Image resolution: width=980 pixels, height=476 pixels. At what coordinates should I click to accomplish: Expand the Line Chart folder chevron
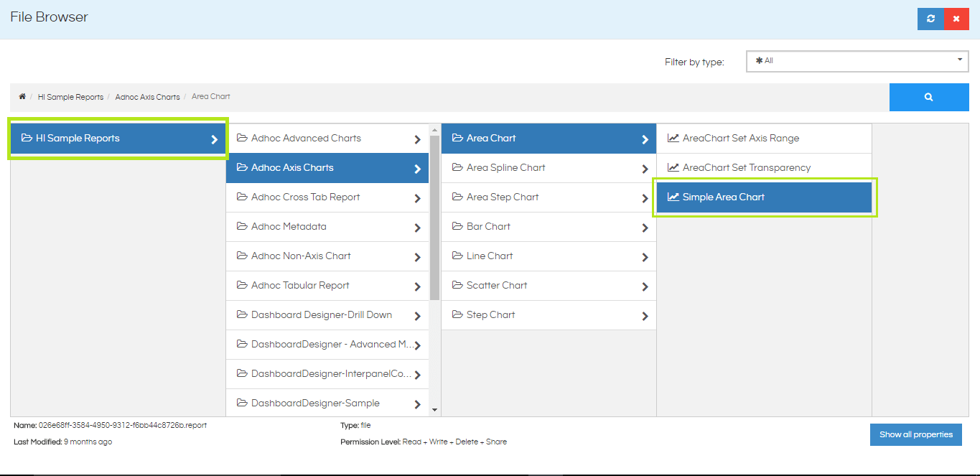point(645,257)
